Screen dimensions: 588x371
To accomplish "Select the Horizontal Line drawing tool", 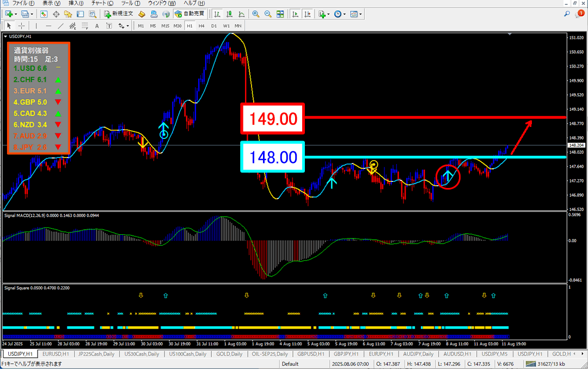I will click(x=48, y=26).
